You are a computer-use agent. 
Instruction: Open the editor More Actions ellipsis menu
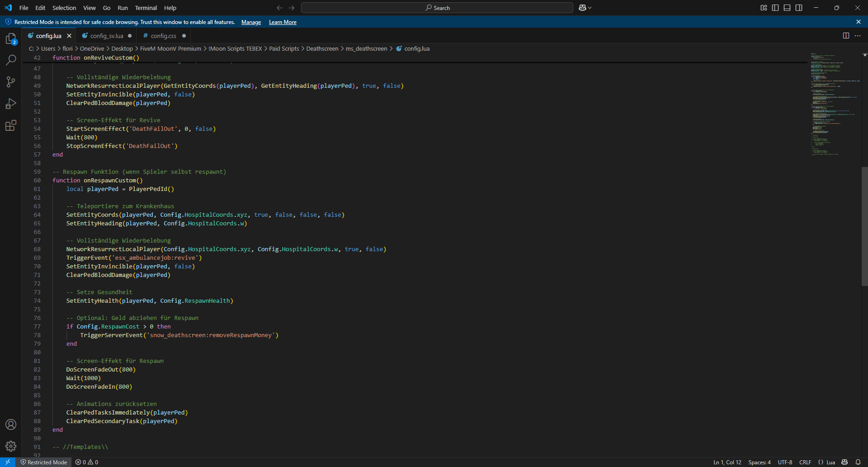pos(858,36)
